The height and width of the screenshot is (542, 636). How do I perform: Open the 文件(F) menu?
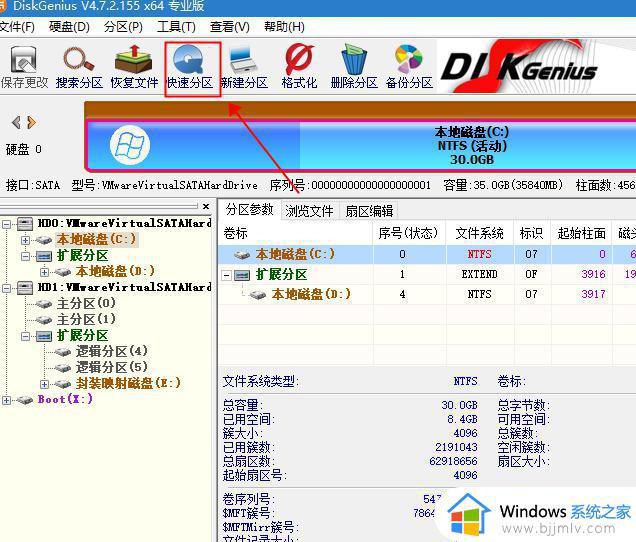(17, 27)
